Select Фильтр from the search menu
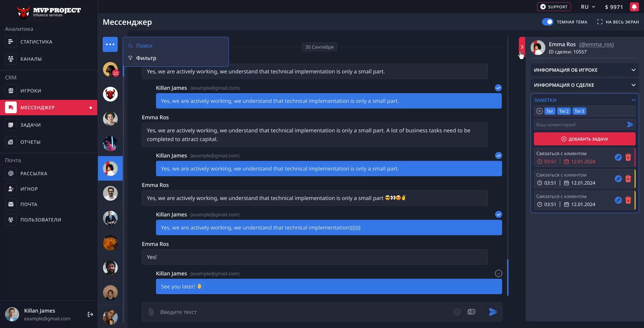Screen dimensions: 644x328 (x=146, y=58)
